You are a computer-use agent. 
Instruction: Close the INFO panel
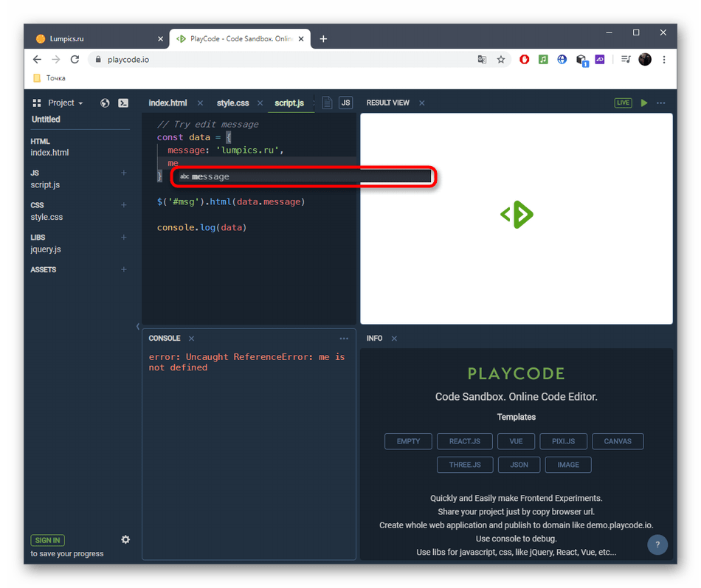click(394, 339)
